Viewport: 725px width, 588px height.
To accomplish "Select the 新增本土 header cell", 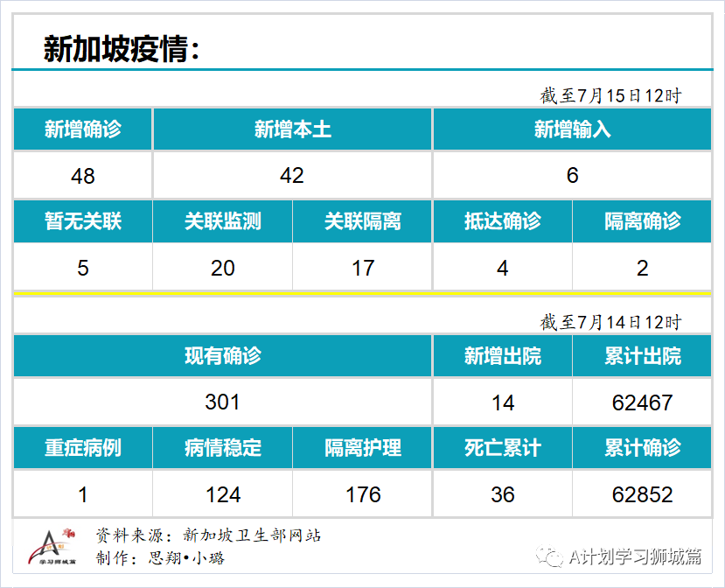I will pos(292,128).
